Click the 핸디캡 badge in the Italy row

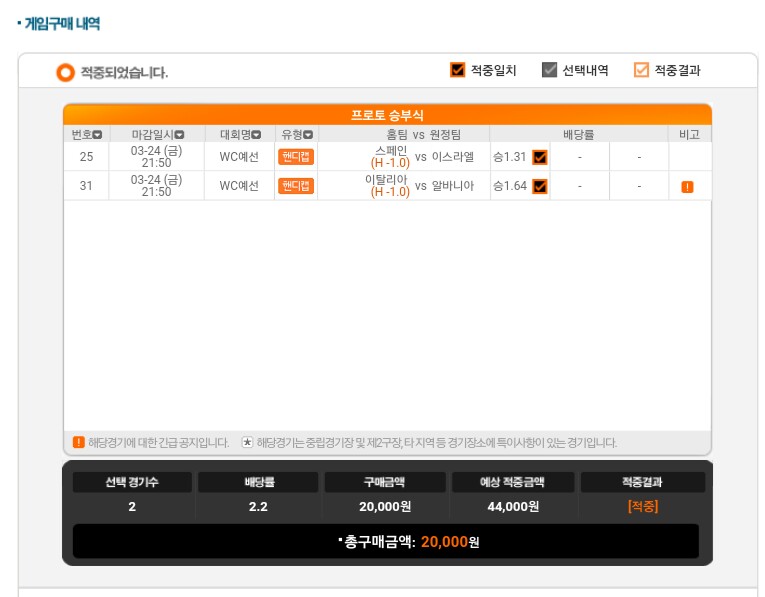[x=296, y=186]
